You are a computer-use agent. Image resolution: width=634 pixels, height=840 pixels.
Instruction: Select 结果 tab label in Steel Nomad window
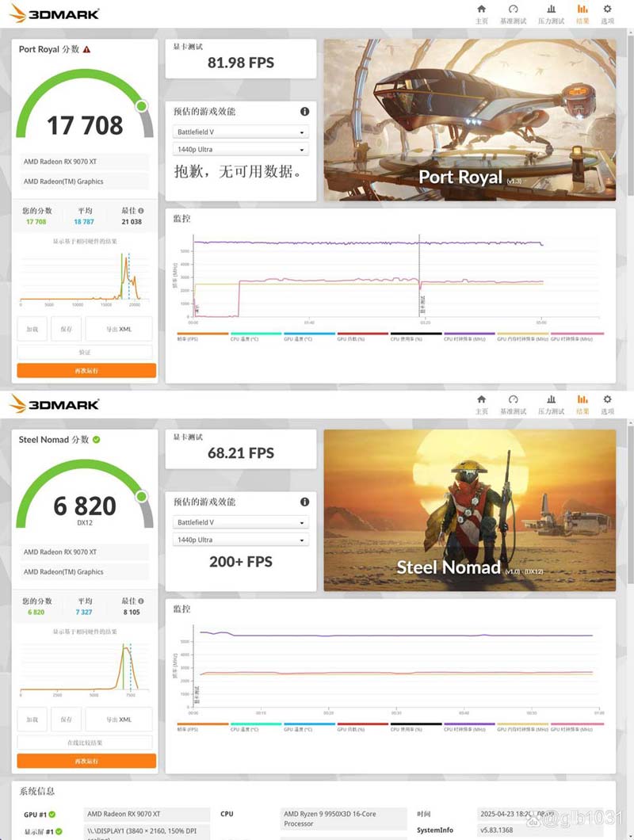pyautogui.click(x=582, y=411)
